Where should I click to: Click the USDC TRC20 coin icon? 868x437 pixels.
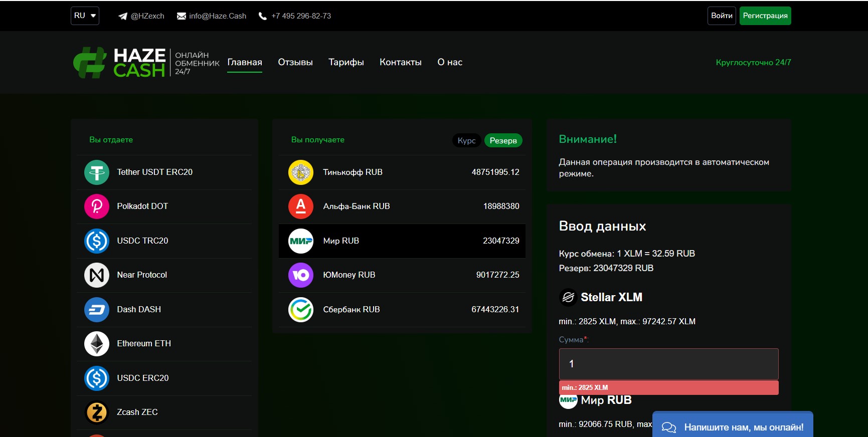[x=97, y=241]
